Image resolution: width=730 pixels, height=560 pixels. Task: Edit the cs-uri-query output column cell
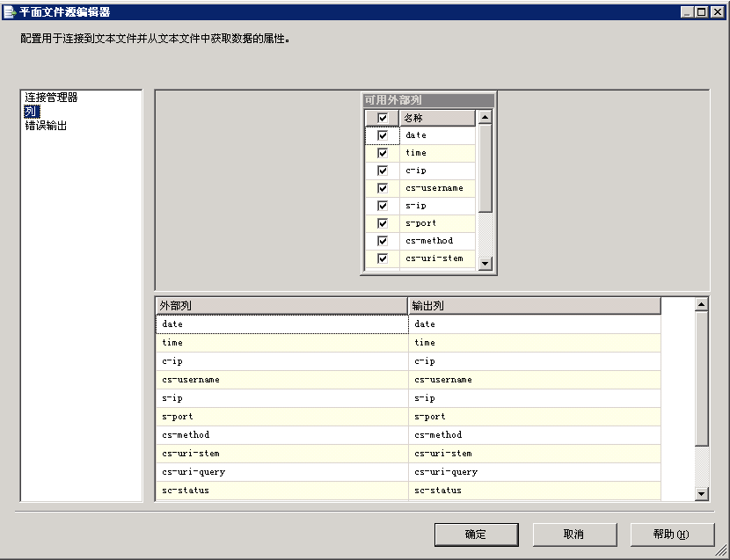coord(535,472)
